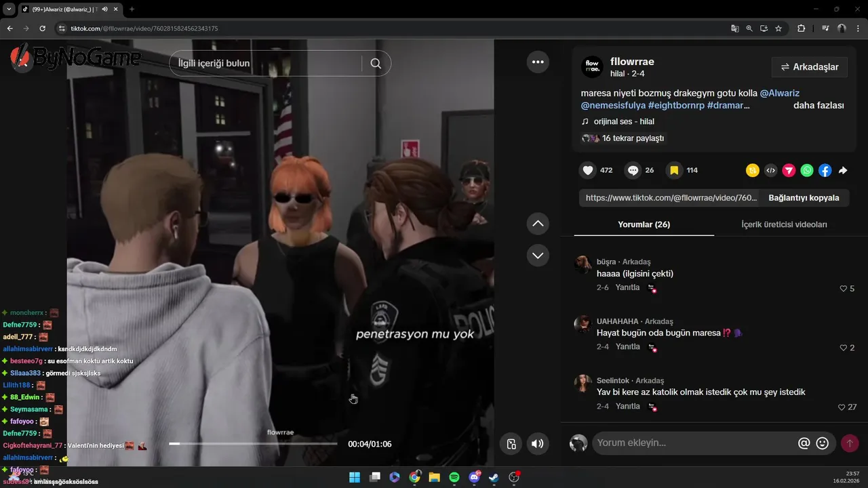Screen dimensions: 868x488
Task: Bookmark this page with the star icon
Action: (x=778, y=28)
